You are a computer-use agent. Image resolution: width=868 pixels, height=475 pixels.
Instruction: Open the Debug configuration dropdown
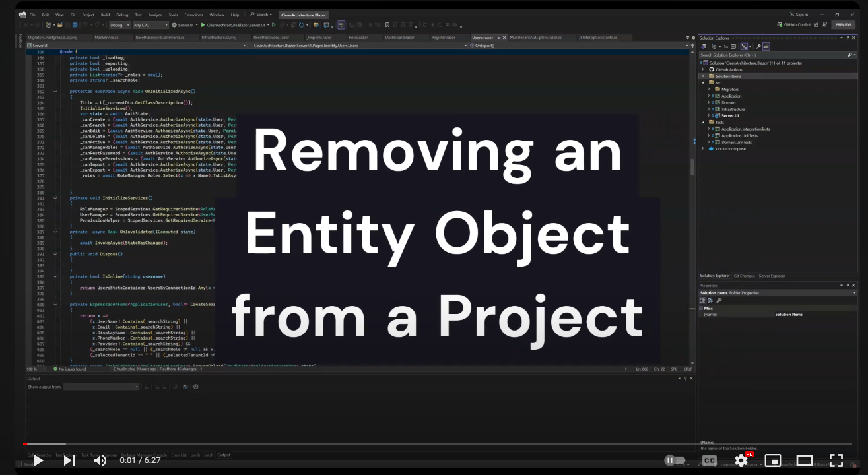119,25
